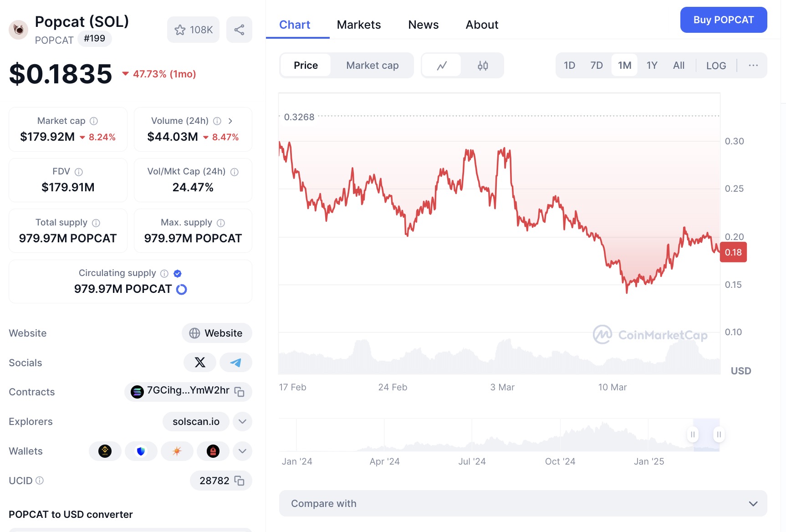Click the Popcat coin logo avatar
The width and height of the screenshot is (786, 532).
(19, 30)
